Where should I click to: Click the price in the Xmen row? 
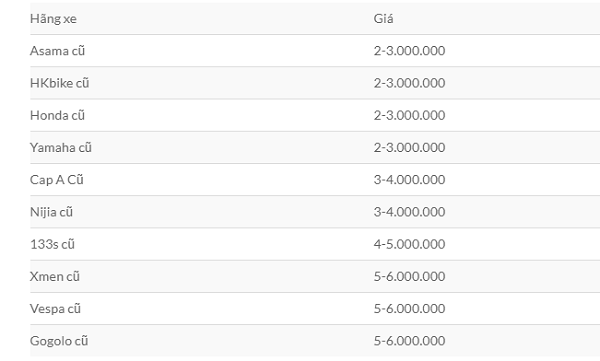[409, 276]
